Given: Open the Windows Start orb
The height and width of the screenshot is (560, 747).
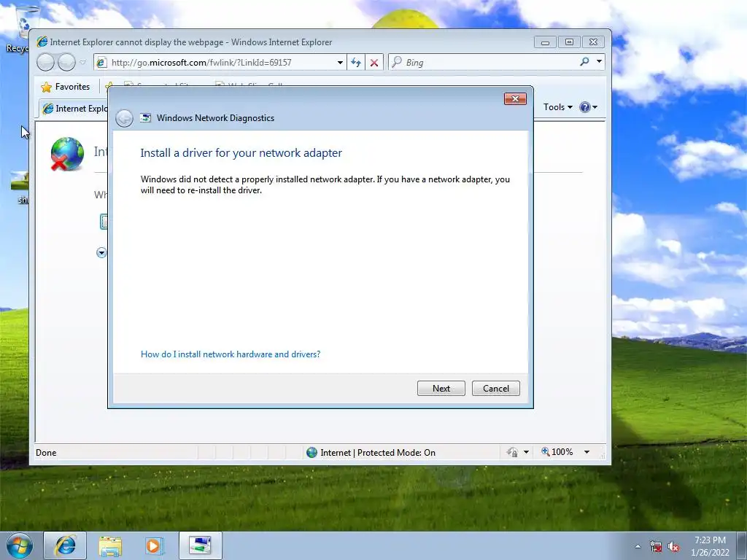Looking at the screenshot, I should click(x=19, y=545).
